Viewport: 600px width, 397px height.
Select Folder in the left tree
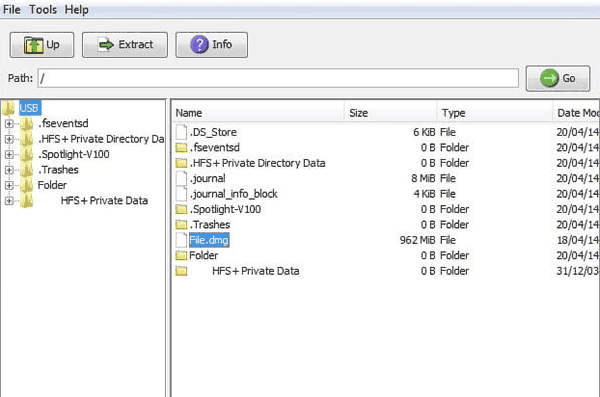[52, 185]
